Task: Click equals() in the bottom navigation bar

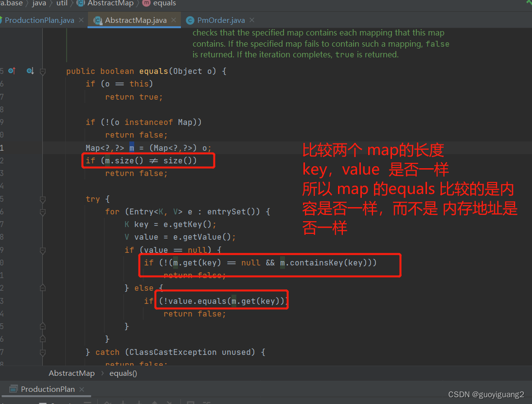Action: [x=123, y=373]
